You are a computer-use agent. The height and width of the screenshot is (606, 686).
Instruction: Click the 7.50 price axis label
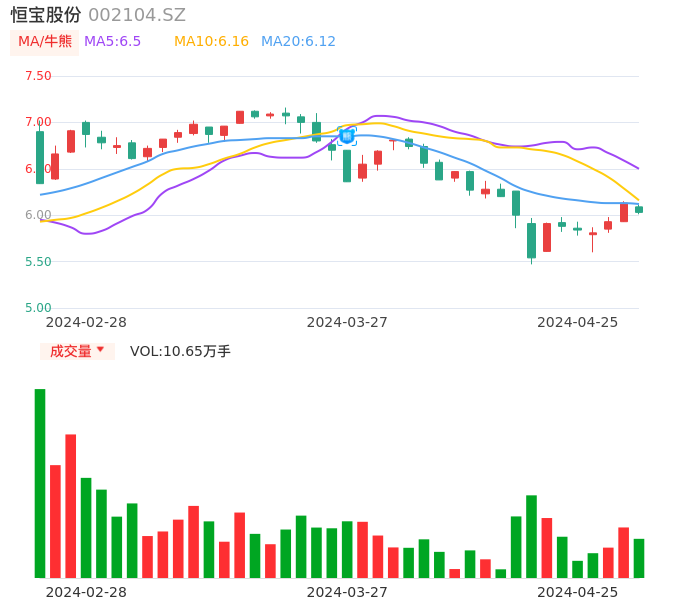click(37, 76)
